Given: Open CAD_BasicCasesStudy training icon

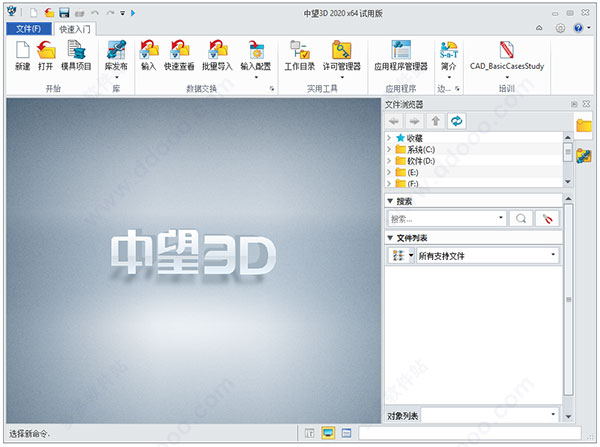Looking at the screenshot, I should [x=507, y=51].
